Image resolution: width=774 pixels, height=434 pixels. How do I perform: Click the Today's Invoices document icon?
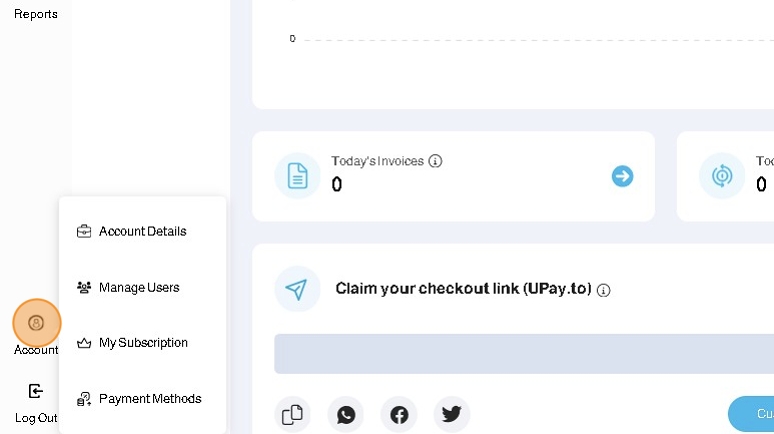(297, 176)
